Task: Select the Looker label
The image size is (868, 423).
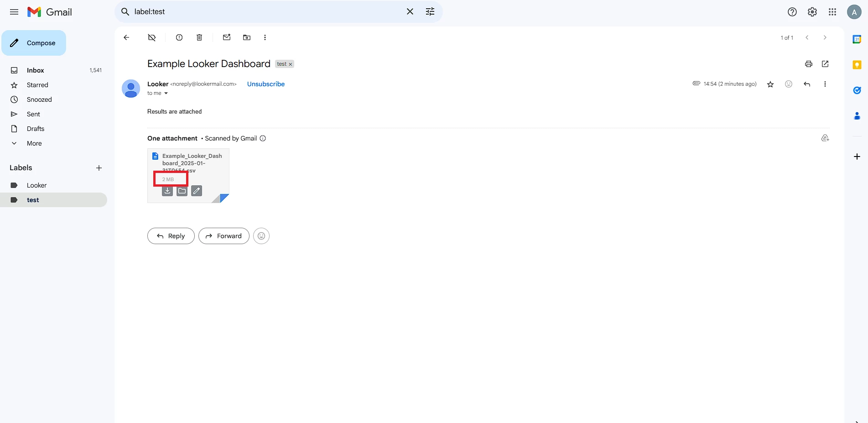Action: click(x=54, y=185)
